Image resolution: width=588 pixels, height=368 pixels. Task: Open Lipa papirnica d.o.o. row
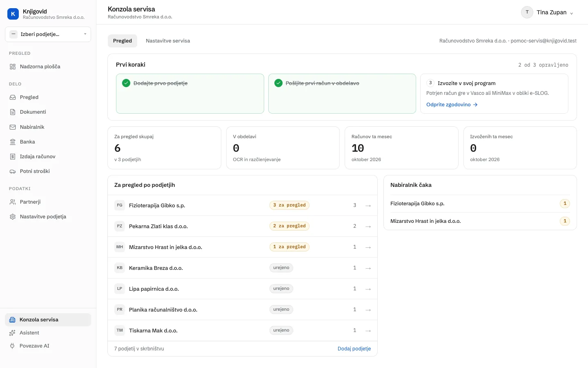click(243, 289)
